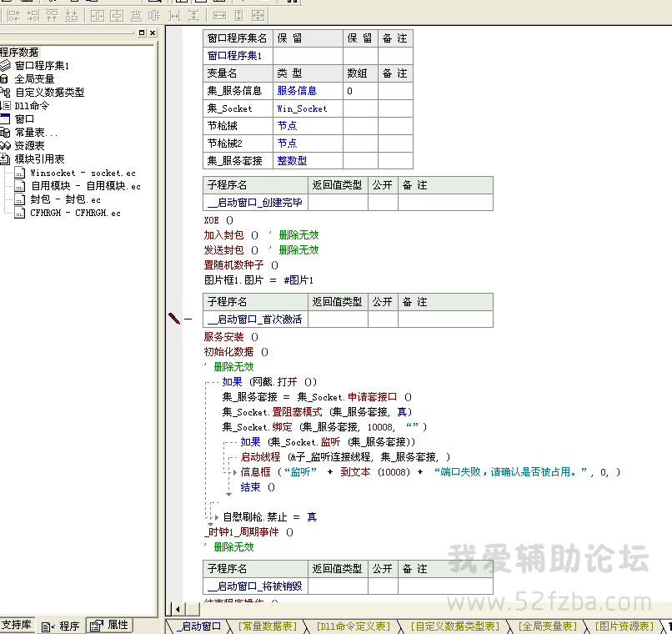Click the 封包 module file icon

click(x=20, y=199)
